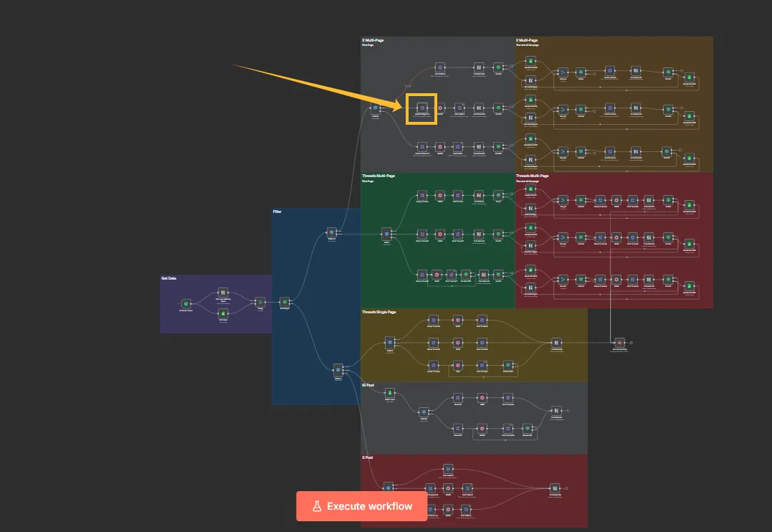Click the Notion node ending X Post section

click(555, 488)
